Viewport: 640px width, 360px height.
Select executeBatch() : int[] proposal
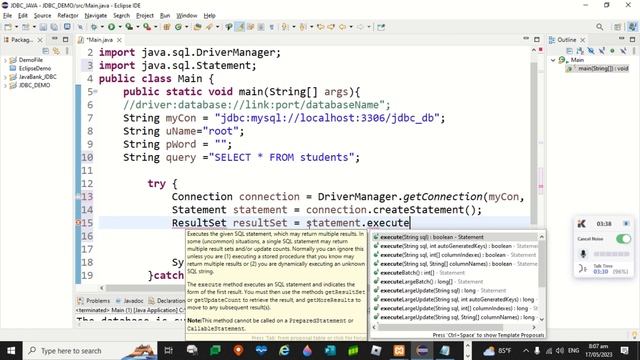tap(455, 273)
